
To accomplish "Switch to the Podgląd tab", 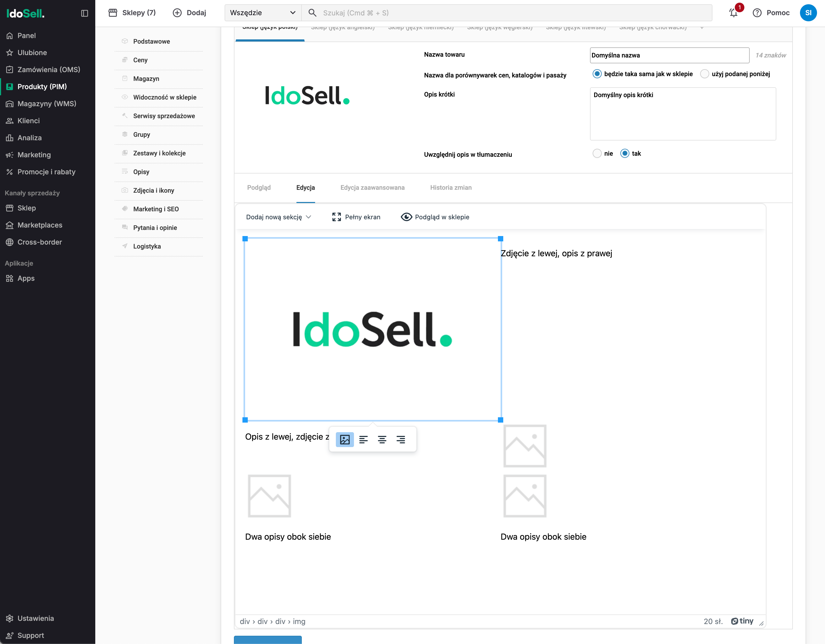I will (259, 187).
